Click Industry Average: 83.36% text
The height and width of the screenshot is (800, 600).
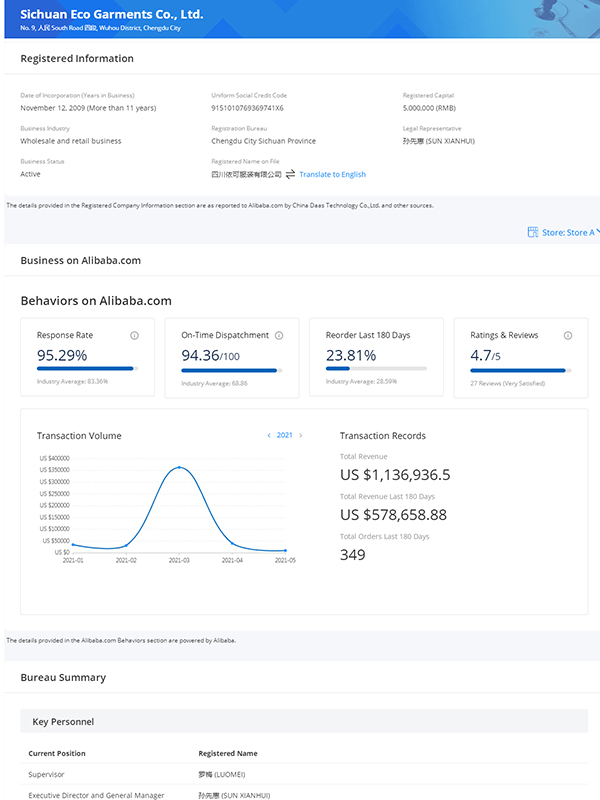pyautogui.click(x=72, y=381)
